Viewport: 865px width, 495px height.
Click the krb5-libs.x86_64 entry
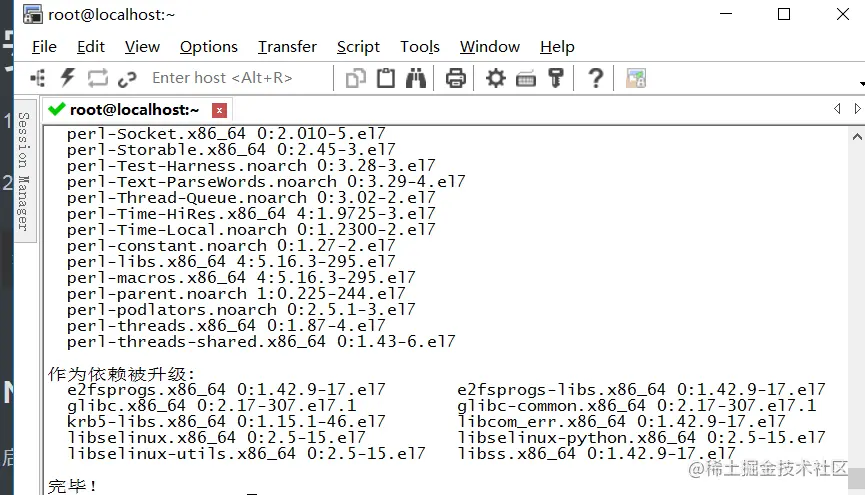[x=226, y=422]
